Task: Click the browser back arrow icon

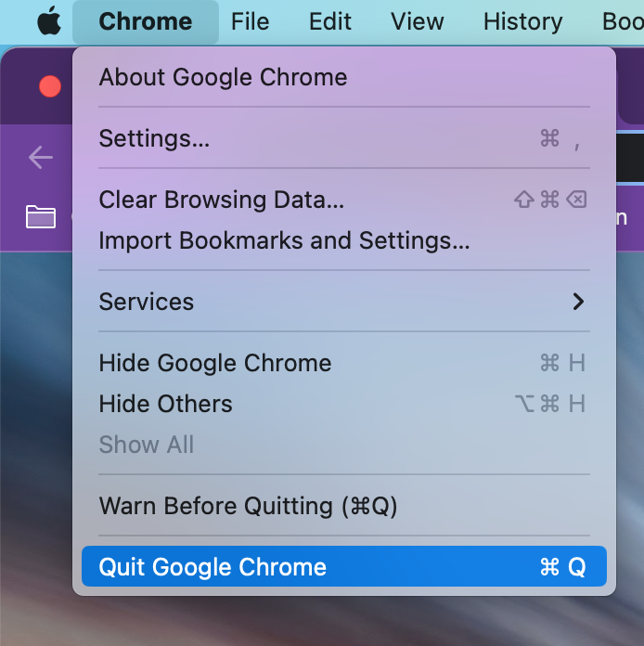Action: point(41,158)
